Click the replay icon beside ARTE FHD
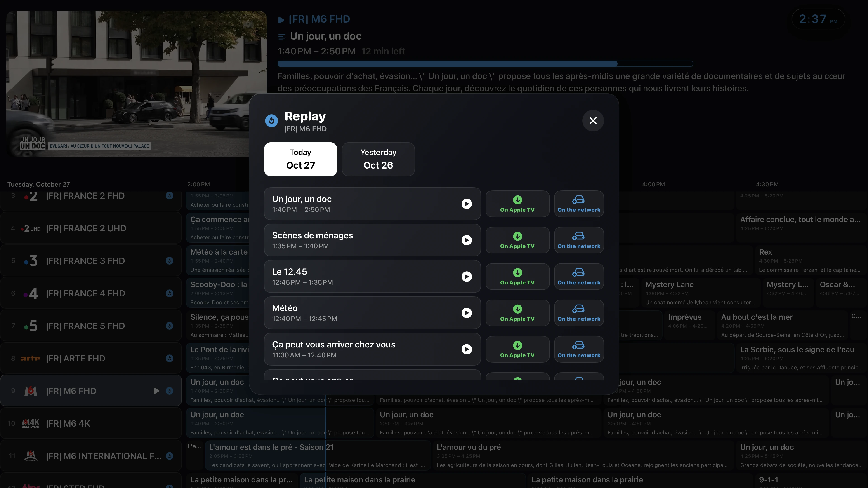 pyautogui.click(x=170, y=358)
